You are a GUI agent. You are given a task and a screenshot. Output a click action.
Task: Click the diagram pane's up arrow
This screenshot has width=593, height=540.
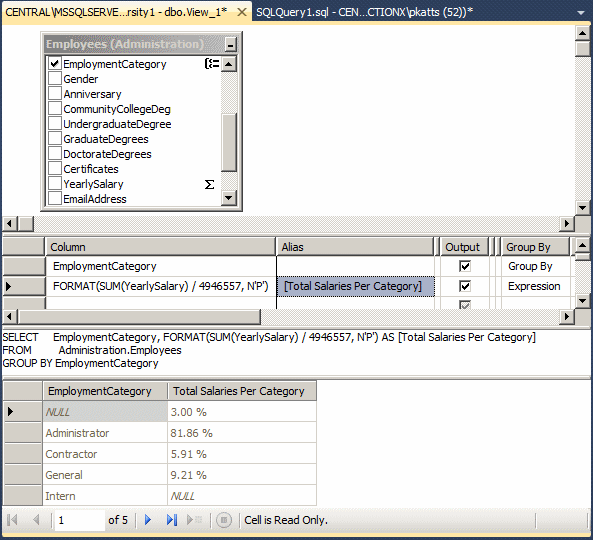click(x=582, y=33)
